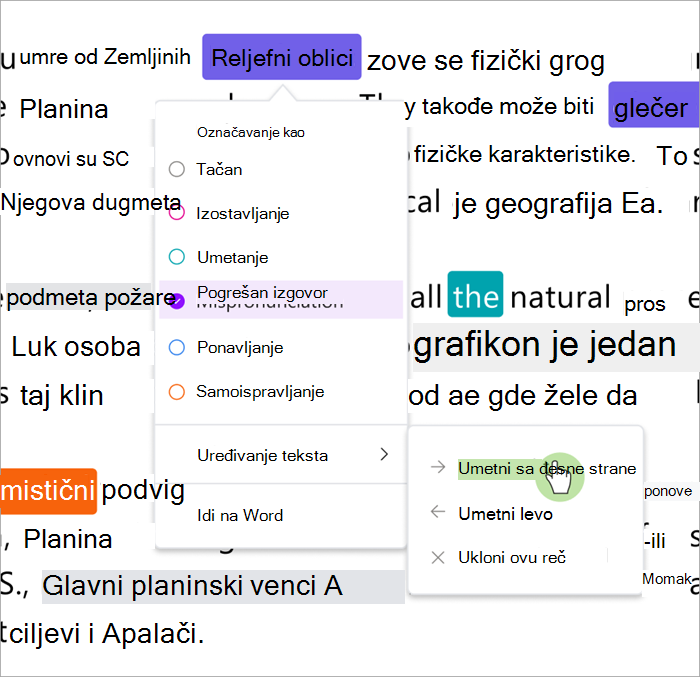The width and height of the screenshot is (700, 677).
Task: Click the word pros
Action: pos(645,305)
